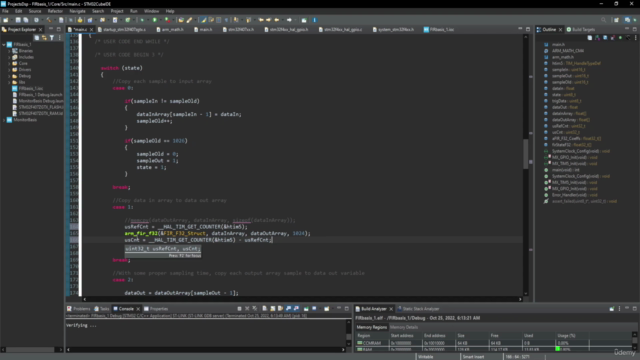
Task: Click the Clear Console icon
Action: [264, 309]
